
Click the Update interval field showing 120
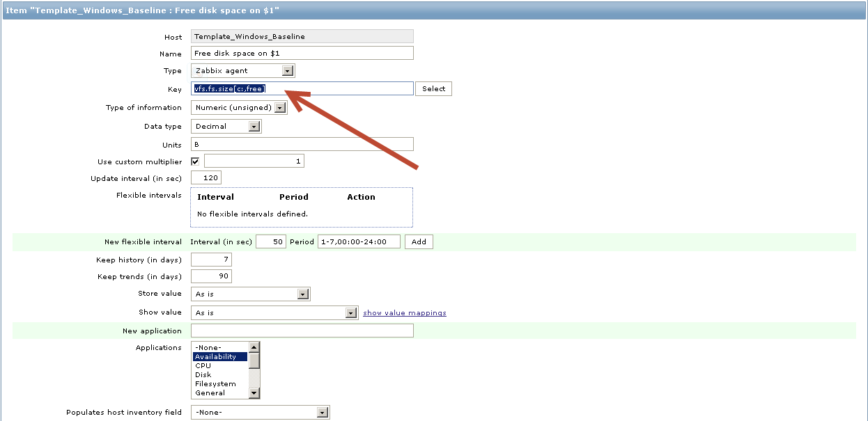coord(206,177)
